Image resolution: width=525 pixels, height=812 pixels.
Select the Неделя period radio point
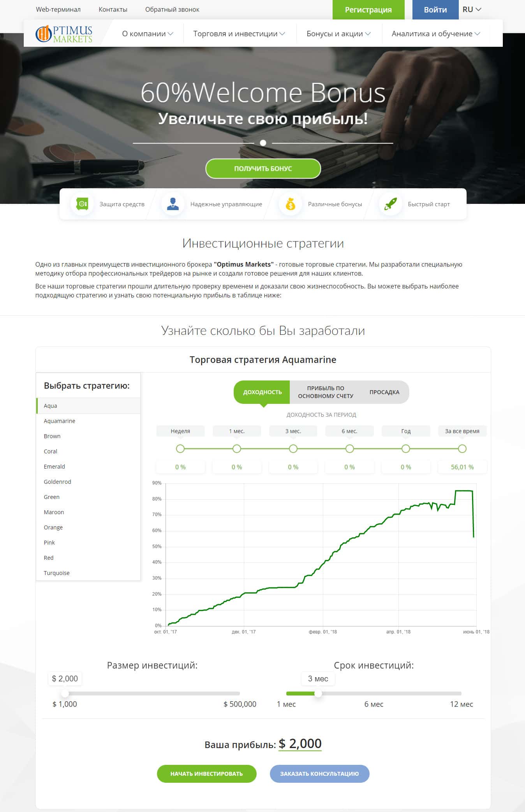180,449
